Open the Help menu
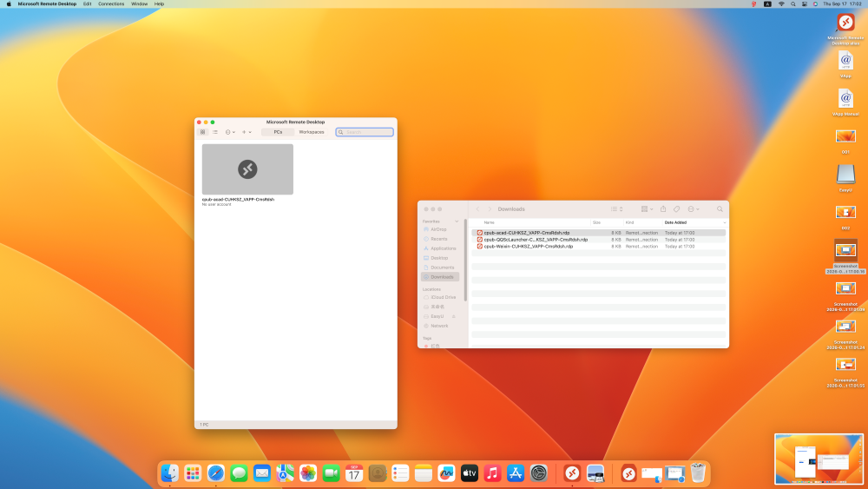Image resolution: width=868 pixels, height=489 pixels. pos(159,3)
